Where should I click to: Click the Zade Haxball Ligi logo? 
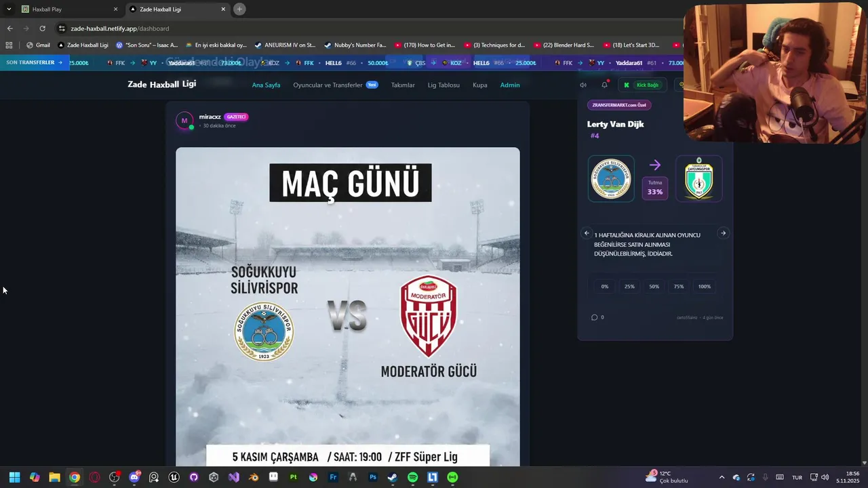pyautogui.click(x=162, y=84)
